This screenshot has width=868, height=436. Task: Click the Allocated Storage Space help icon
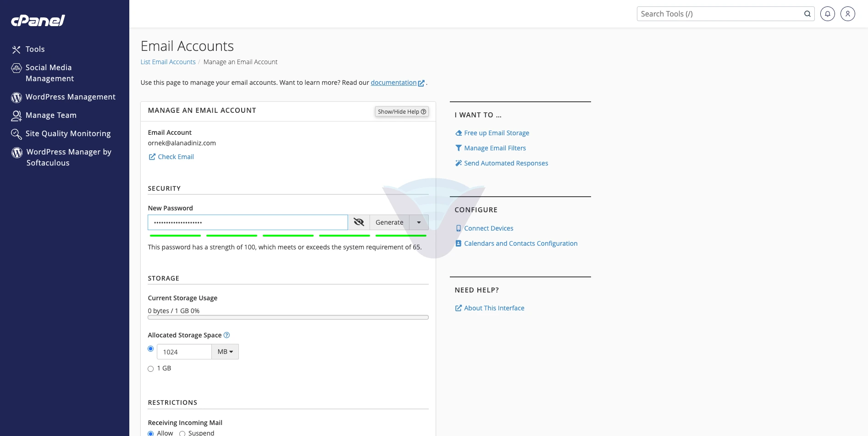click(x=227, y=335)
